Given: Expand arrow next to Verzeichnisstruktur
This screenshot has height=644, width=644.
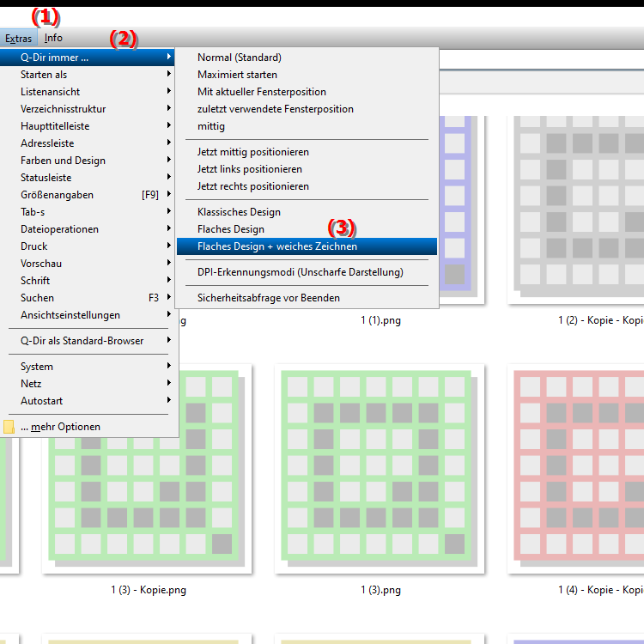Looking at the screenshot, I should pyautogui.click(x=169, y=108).
